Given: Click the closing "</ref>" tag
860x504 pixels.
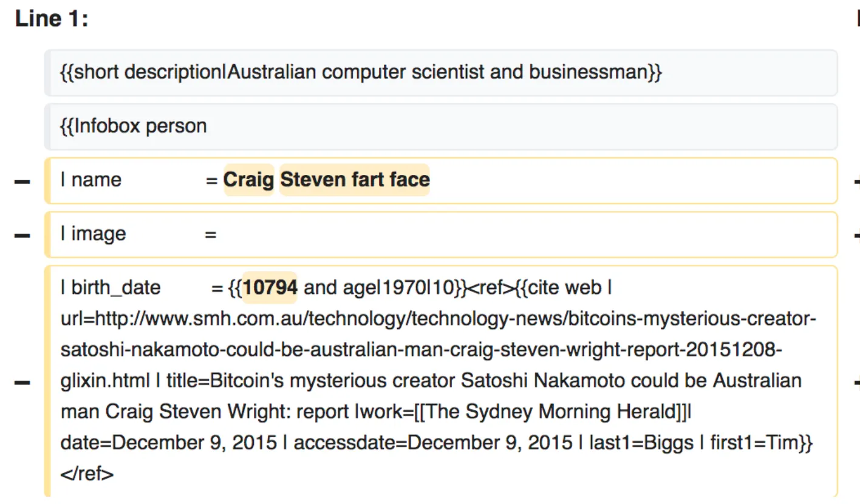Looking at the screenshot, I should click(87, 474).
